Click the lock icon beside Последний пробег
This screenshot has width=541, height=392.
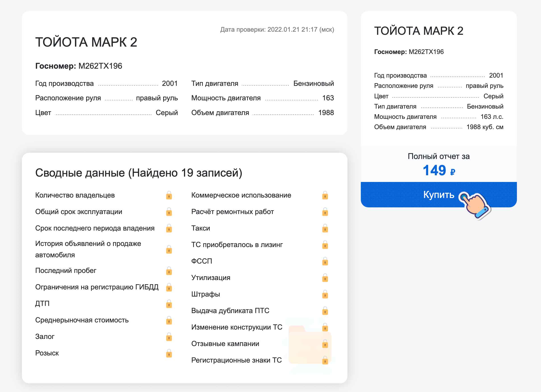169,271
